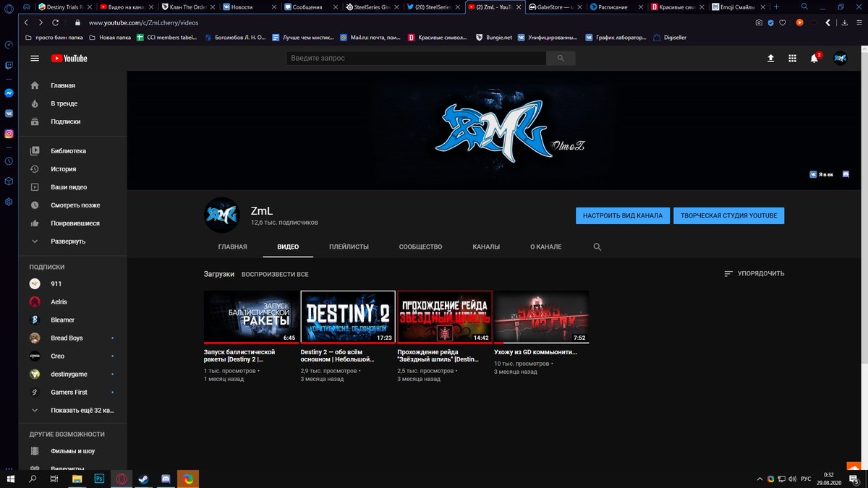Open VK in the Opera GX sidebar
The image size is (868, 488).
9,114
